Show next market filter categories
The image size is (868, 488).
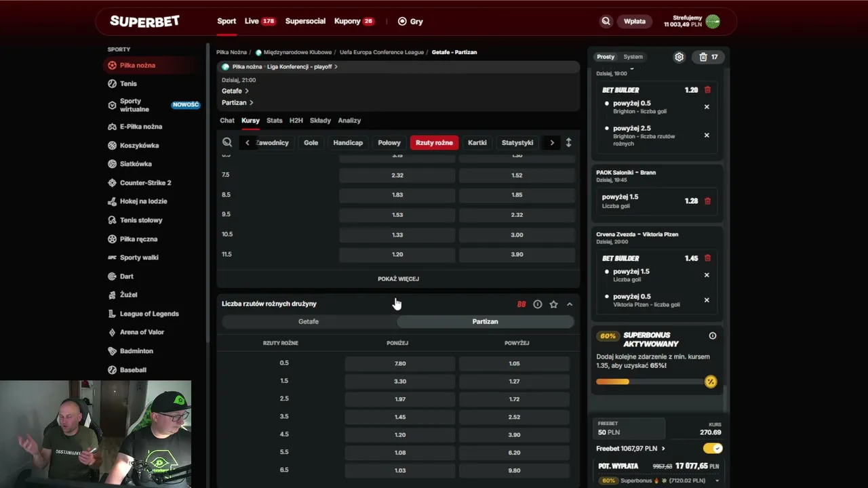(x=552, y=142)
